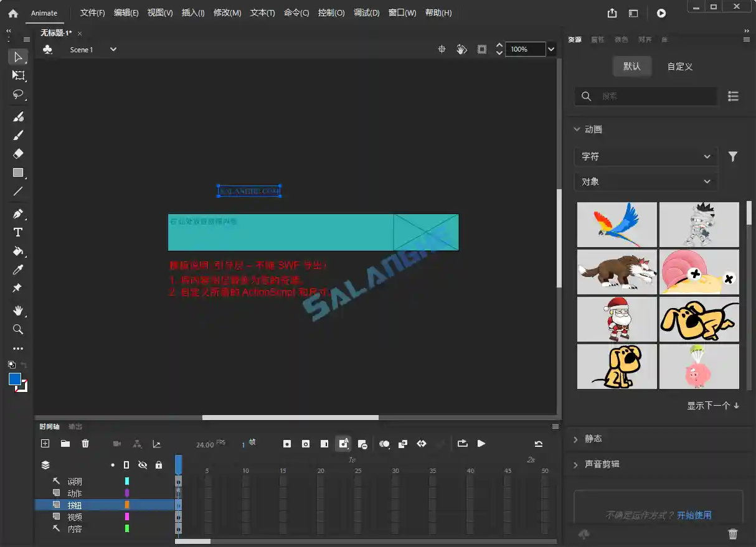Image resolution: width=756 pixels, height=547 pixels.
Task: Hide all layers with the eye toggle
Action: (142, 465)
